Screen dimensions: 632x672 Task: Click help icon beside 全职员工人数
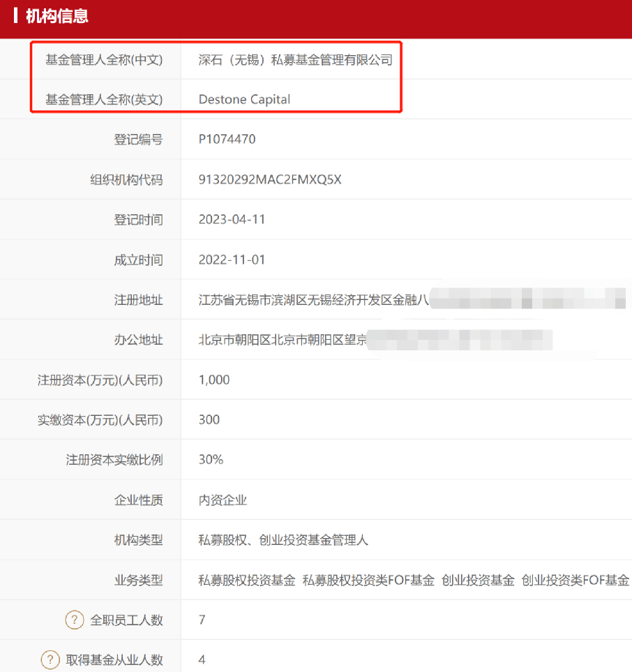75,620
